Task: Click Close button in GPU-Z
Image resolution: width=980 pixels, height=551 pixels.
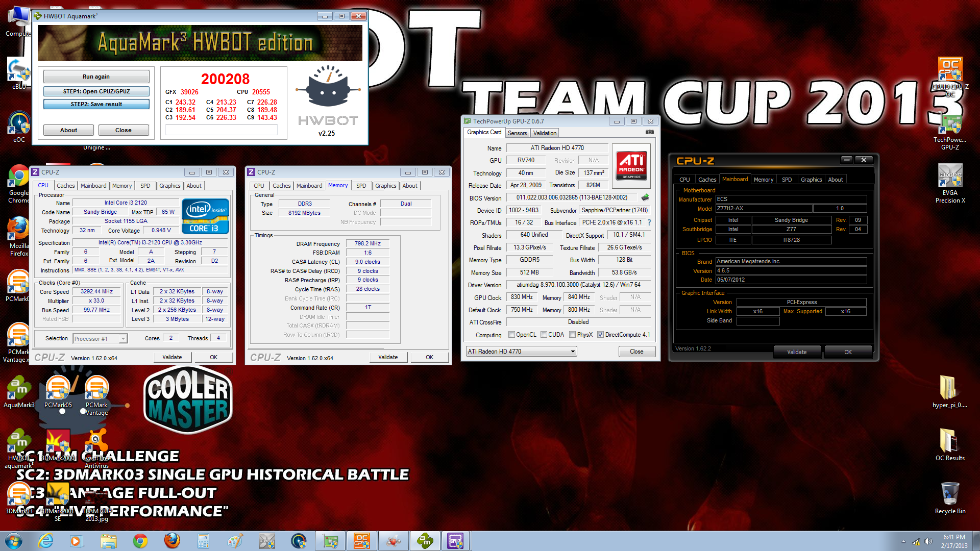Action: [x=636, y=352]
